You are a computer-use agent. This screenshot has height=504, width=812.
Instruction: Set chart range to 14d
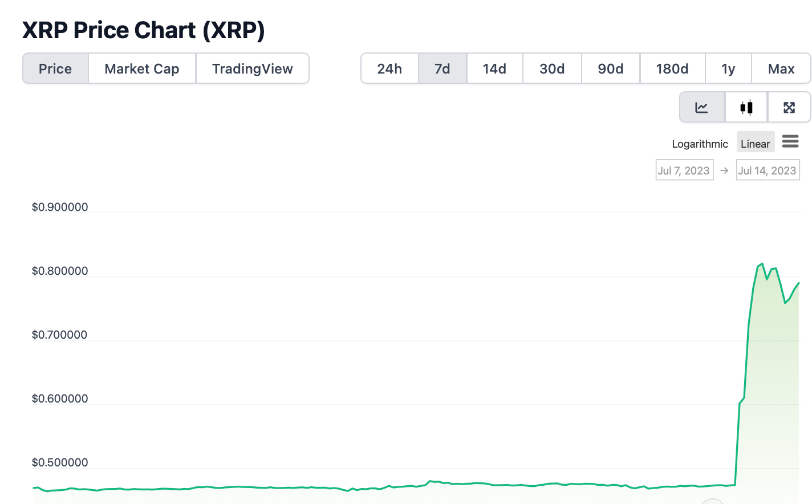(x=494, y=68)
